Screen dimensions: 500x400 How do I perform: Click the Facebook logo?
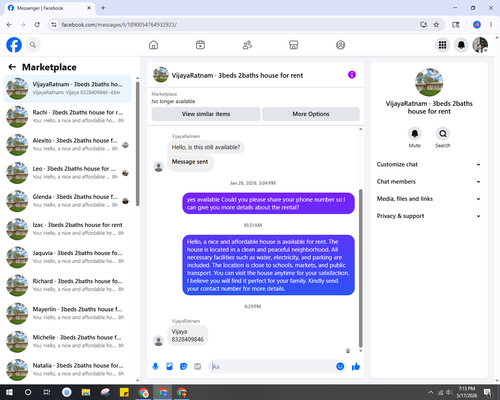click(x=14, y=45)
